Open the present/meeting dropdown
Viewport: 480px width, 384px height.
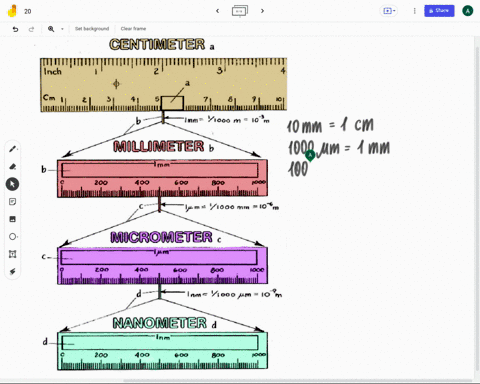(x=389, y=11)
